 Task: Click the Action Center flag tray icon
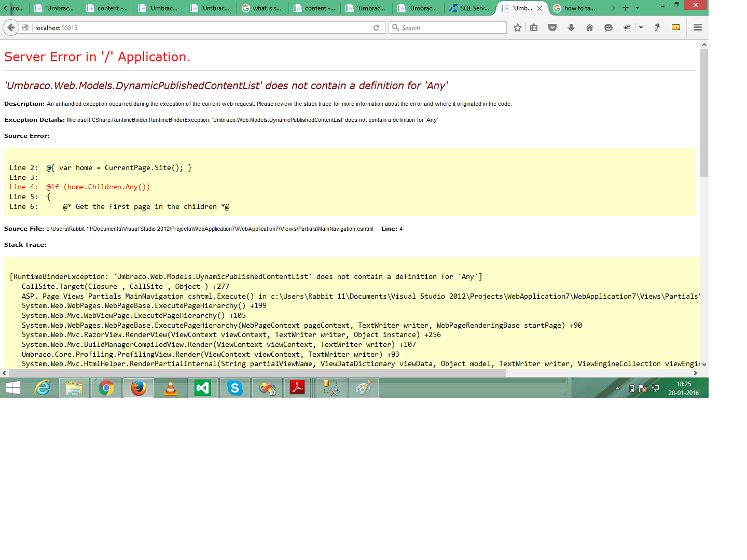[643, 388]
